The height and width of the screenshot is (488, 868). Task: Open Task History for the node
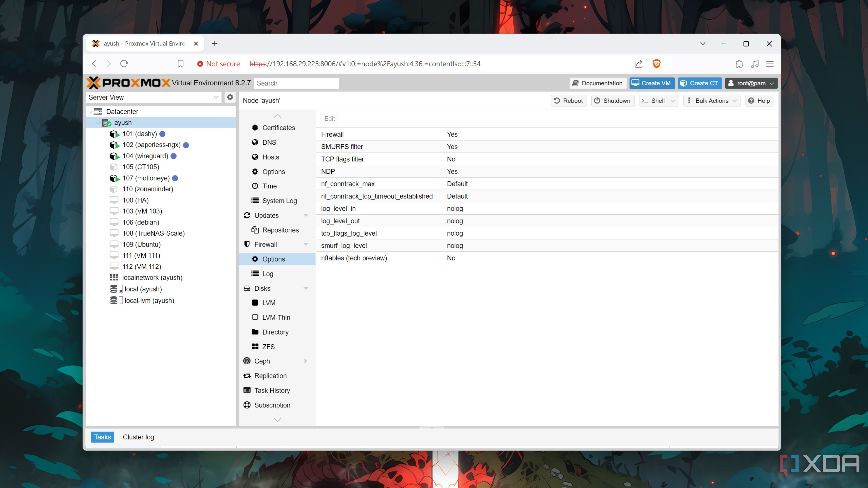[272, 390]
